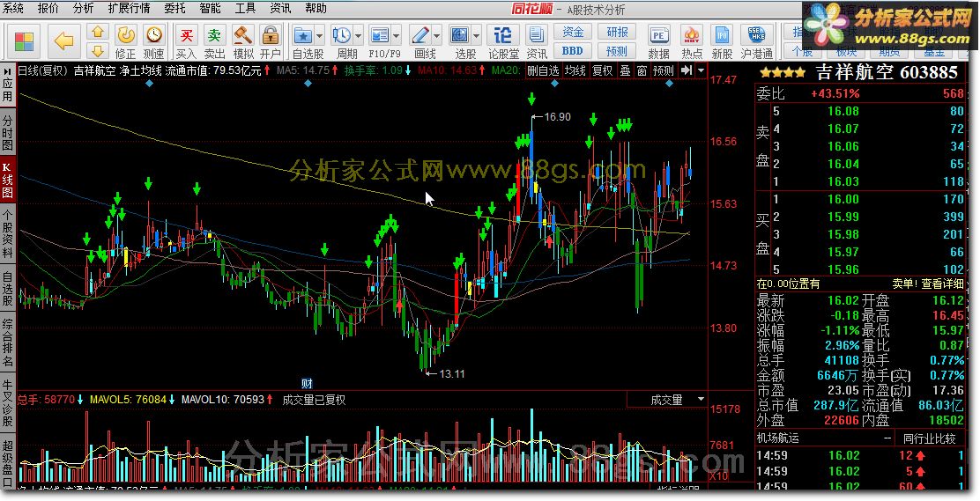Viewport: 980px width, 501px height.
Task: Open the 系统 menu
Action: [x=13, y=8]
